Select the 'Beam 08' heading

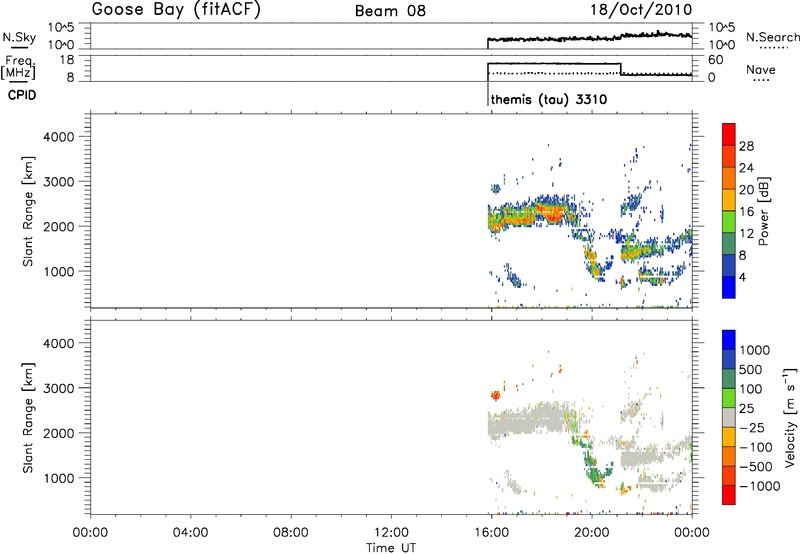click(x=390, y=11)
